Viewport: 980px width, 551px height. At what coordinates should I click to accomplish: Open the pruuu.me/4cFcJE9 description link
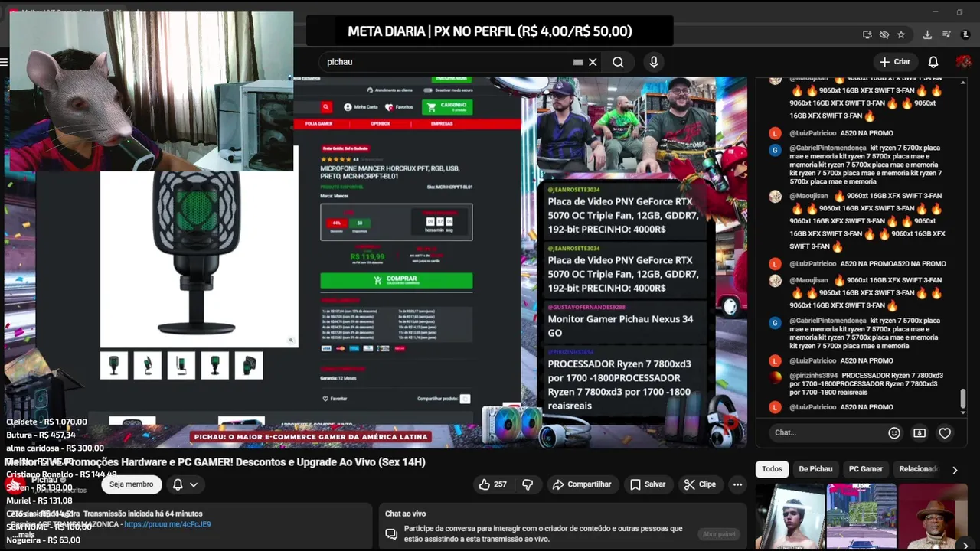click(x=167, y=525)
